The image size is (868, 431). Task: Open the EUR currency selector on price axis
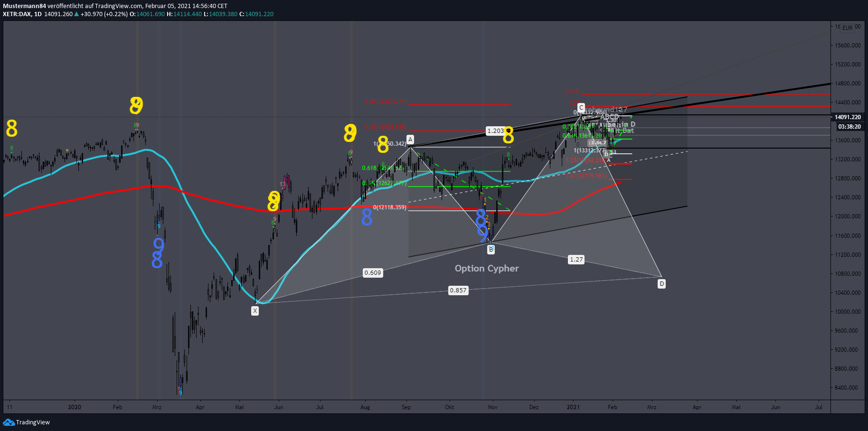[x=848, y=28]
